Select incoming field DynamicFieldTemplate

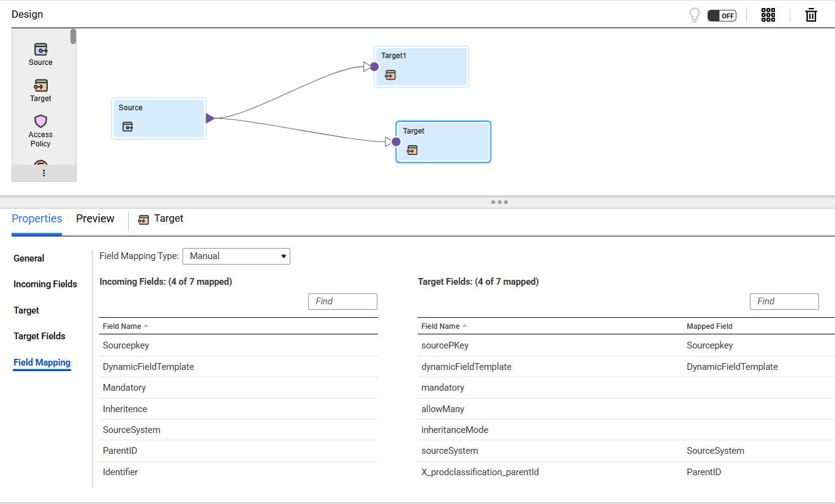[x=148, y=367]
